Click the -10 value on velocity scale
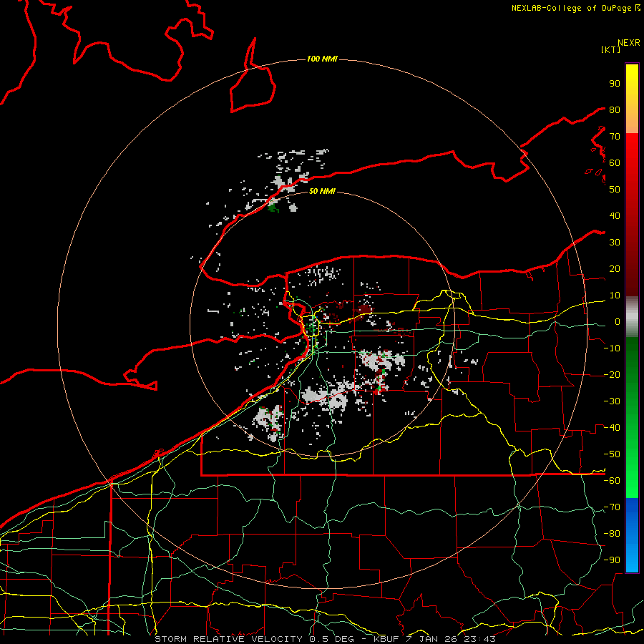This screenshot has height=644, width=644. pyautogui.click(x=612, y=348)
